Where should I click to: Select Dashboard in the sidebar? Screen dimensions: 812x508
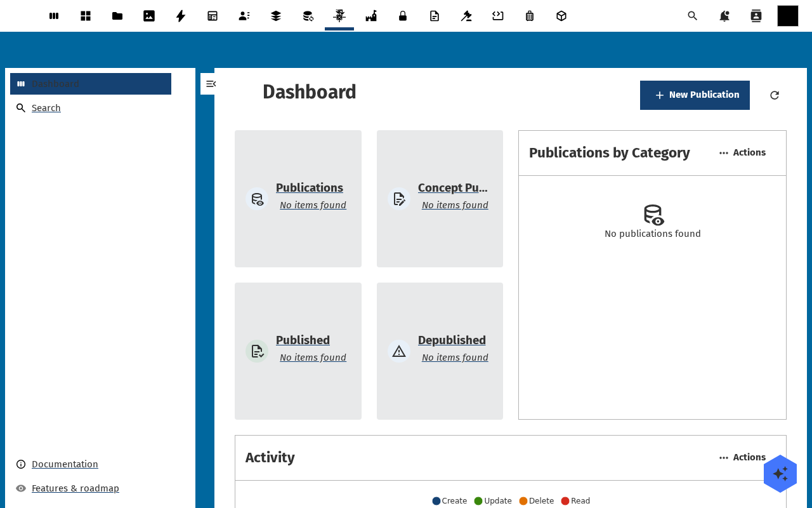[x=91, y=84]
